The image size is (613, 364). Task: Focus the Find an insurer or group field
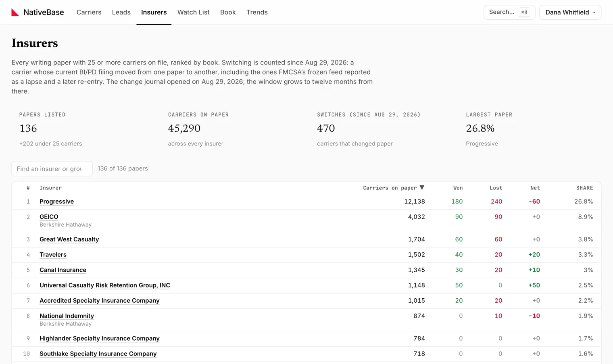click(52, 168)
